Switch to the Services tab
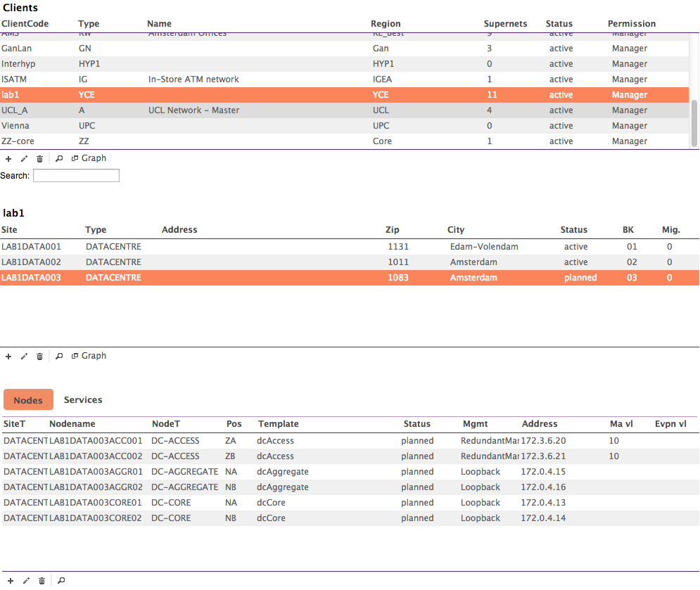 pos(83,400)
